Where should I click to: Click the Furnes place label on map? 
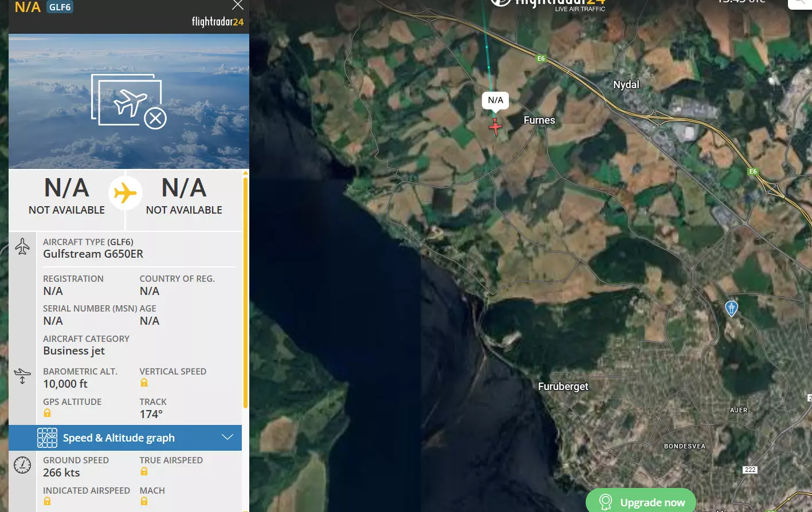[539, 120]
